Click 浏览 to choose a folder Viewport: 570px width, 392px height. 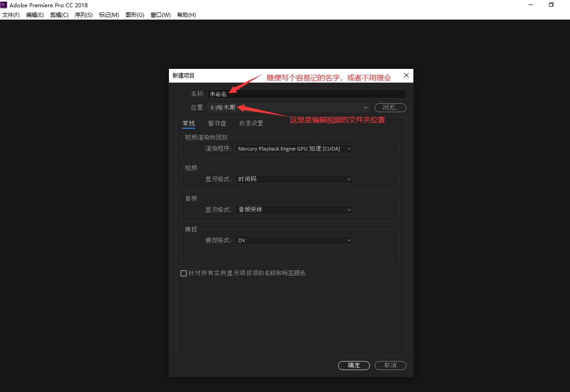pos(390,107)
